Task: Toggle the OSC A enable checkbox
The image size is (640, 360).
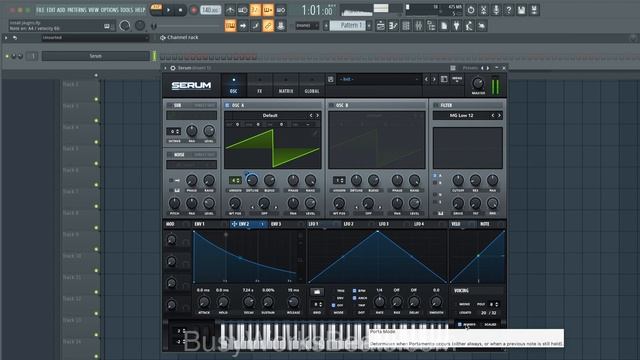Action: point(227,105)
